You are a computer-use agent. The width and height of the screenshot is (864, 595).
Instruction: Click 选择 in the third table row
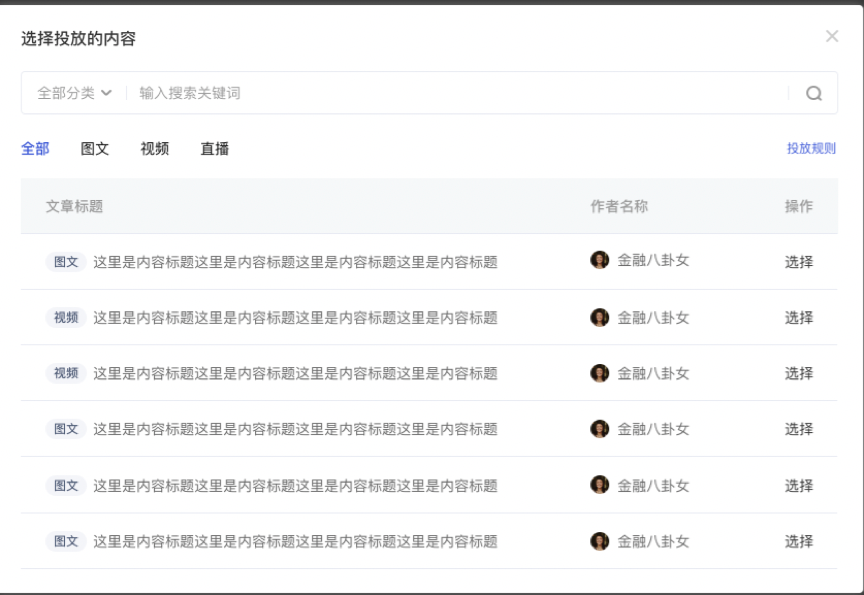[799, 373]
